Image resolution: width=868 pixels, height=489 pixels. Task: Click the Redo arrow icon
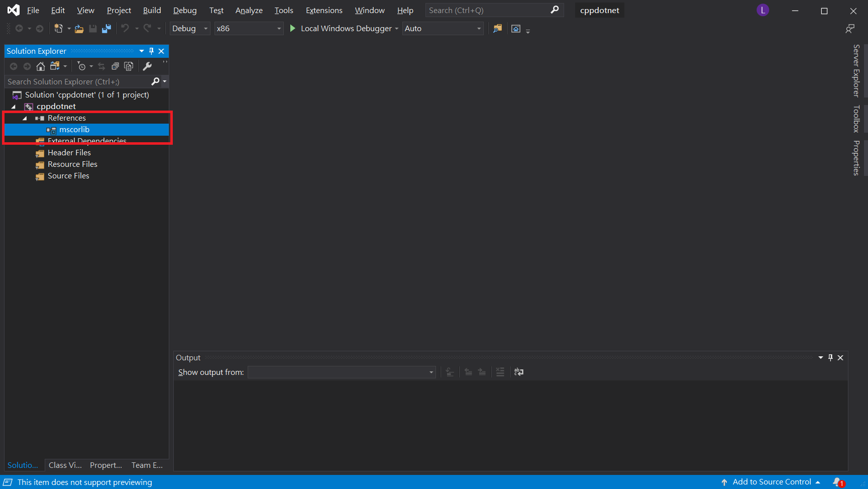(x=147, y=28)
